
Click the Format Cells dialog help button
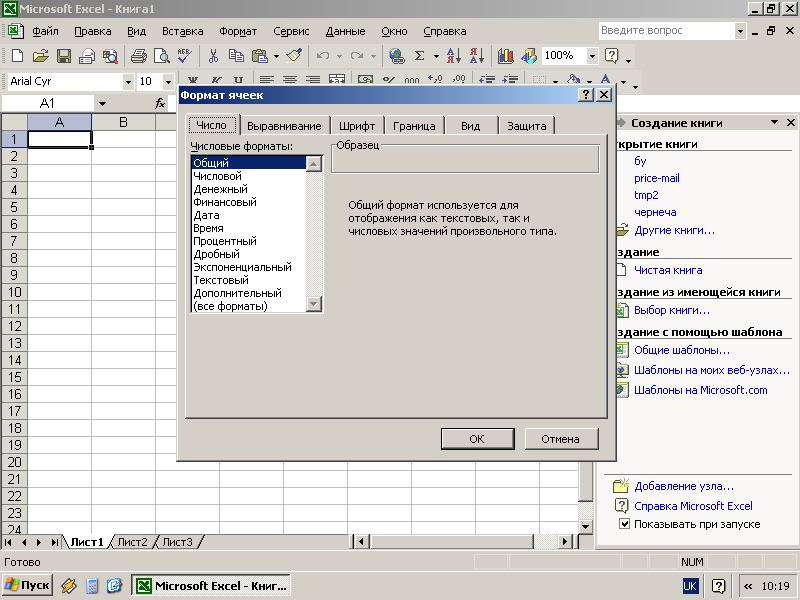pyautogui.click(x=586, y=95)
